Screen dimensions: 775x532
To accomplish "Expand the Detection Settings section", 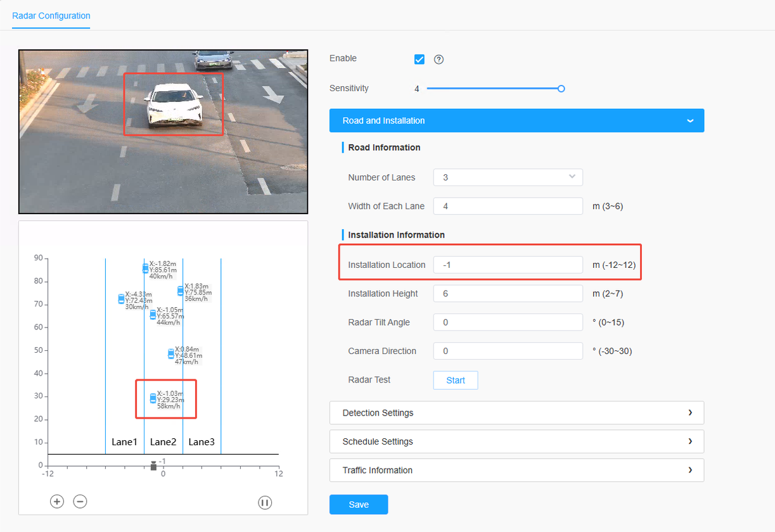I will point(516,413).
